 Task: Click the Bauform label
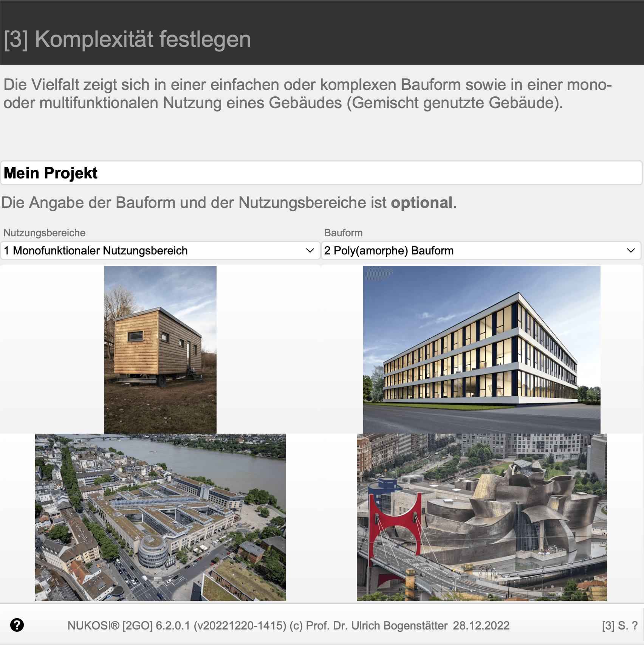(344, 233)
